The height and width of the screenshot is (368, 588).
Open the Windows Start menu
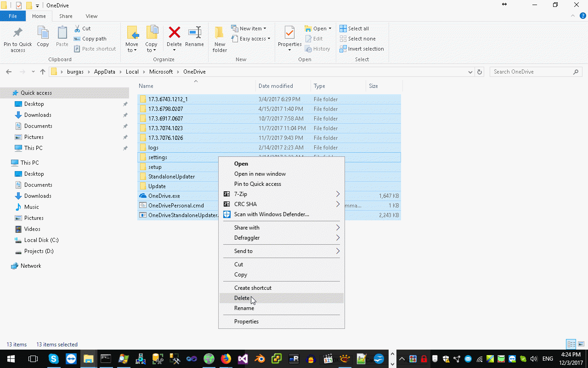point(11,359)
